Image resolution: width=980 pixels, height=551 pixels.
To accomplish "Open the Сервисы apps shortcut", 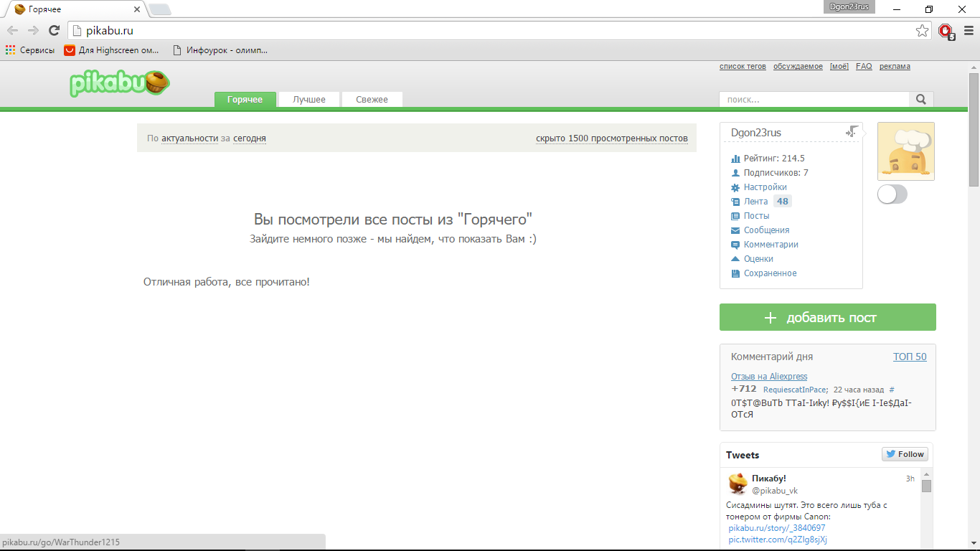I will click(x=30, y=50).
